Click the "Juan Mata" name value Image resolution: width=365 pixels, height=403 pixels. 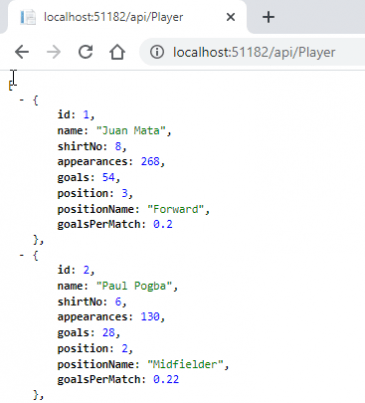coord(131,130)
